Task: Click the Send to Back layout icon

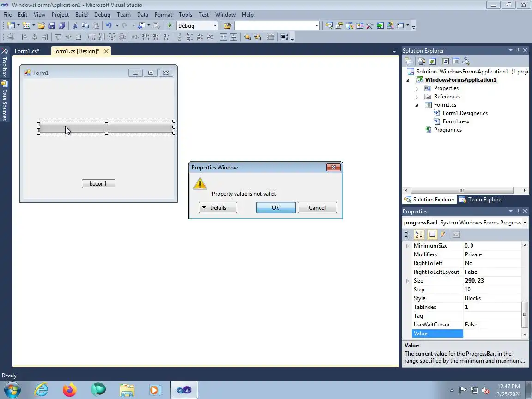Action: [x=258, y=37]
